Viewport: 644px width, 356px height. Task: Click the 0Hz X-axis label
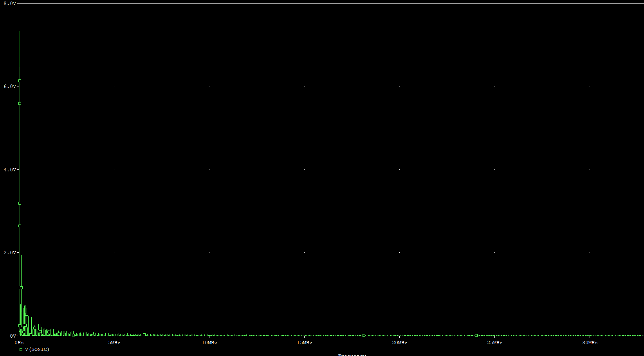[19, 343]
